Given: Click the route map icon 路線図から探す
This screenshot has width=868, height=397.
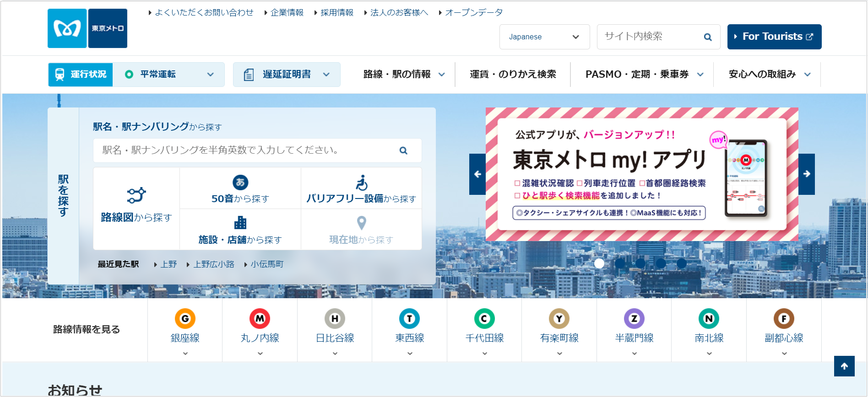Looking at the screenshot, I should point(136,195).
